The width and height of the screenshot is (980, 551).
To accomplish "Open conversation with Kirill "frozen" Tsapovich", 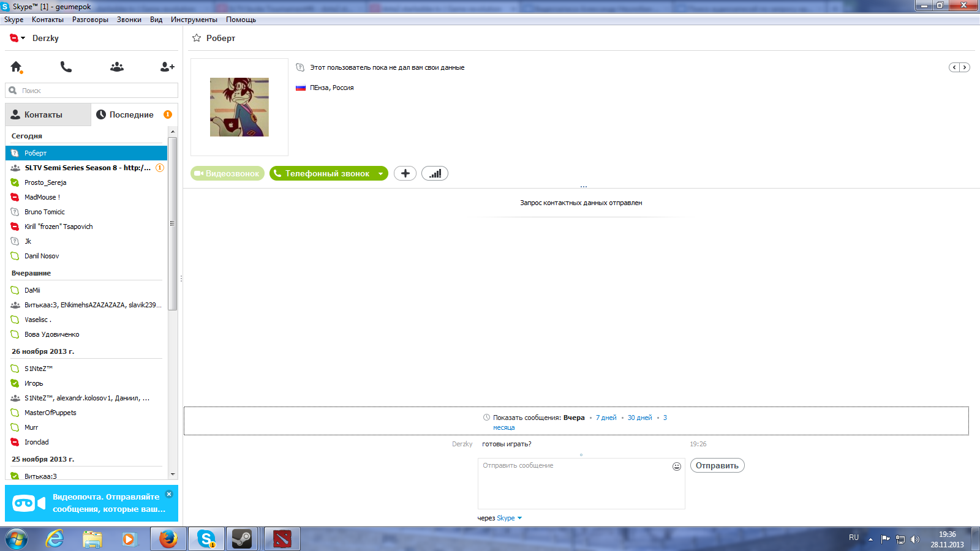I will pos(86,227).
